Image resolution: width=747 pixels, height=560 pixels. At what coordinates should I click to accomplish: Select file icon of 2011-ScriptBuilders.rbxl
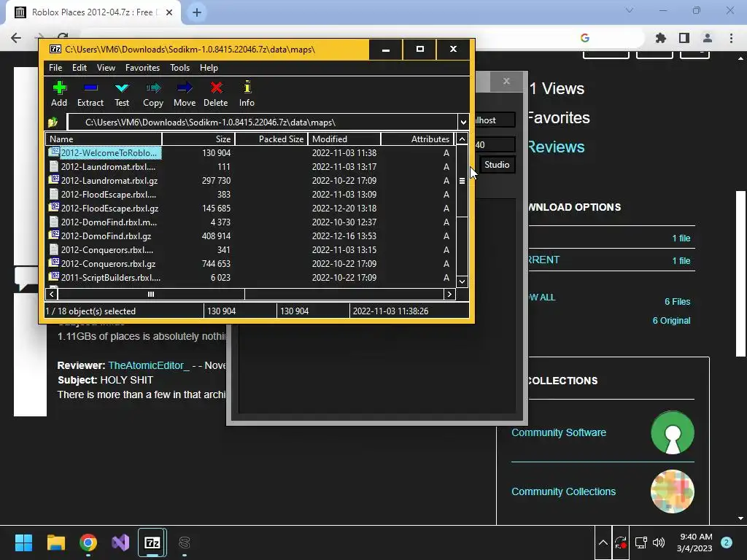(54, 277)
